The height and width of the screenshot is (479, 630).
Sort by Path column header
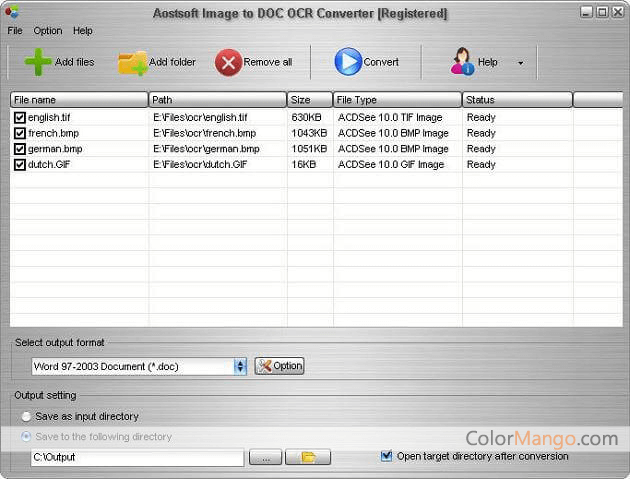pos(217,100)
